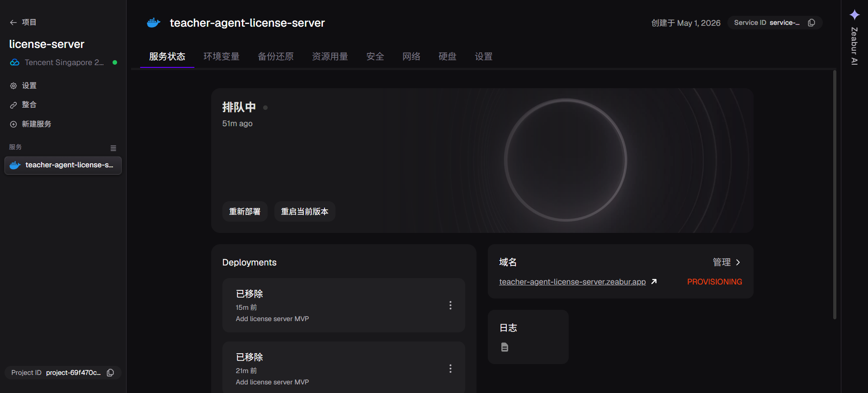Viewport: 868px width, 393px height.
Task: Open teacher-agent-license-server.zeabur.app link
Action: 572,282
